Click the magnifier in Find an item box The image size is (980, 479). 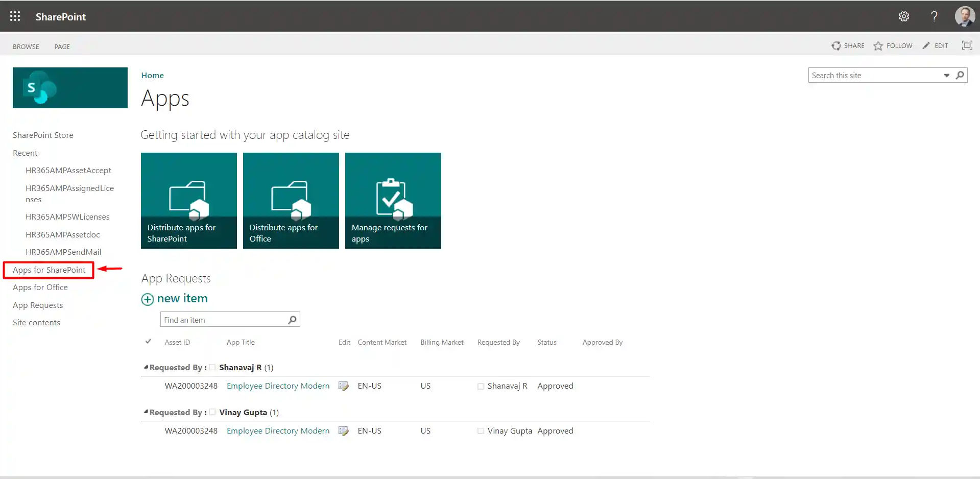(292, 320)
